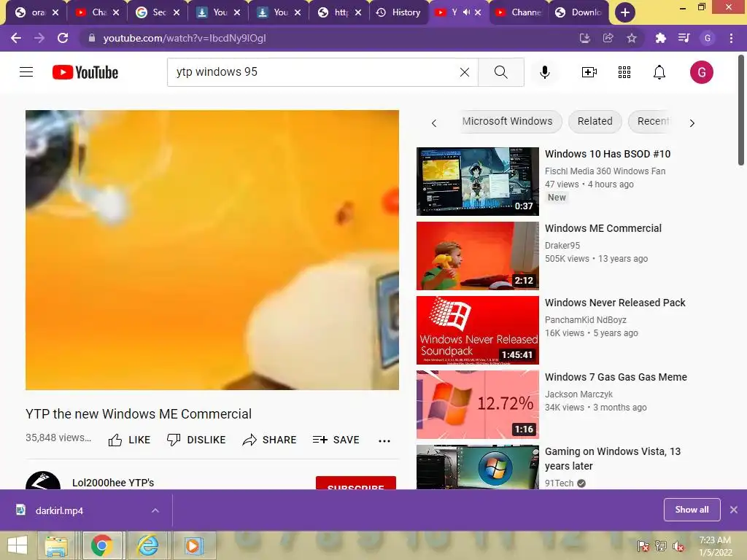Go to the YouTube home logo
Image resolution: width=747 pixels, height=560 pixels.
tap(85, 72)
